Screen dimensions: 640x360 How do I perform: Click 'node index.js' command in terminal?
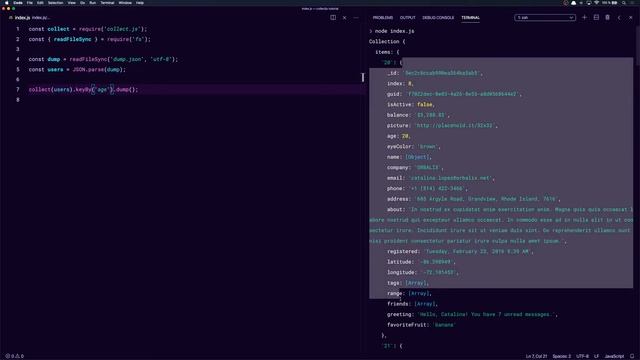click(x=394, y=31)
